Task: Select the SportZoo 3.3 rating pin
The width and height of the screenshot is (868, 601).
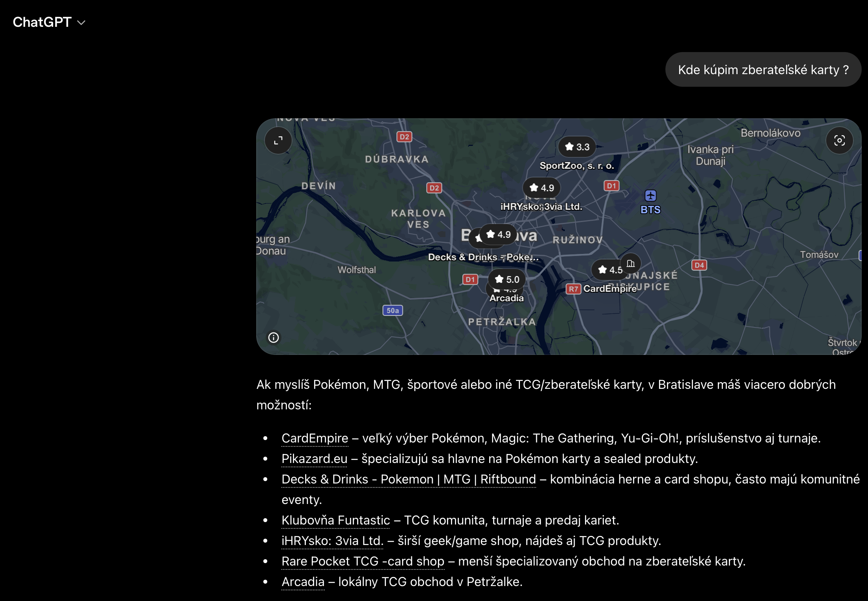Action: (x=577, y=147)
